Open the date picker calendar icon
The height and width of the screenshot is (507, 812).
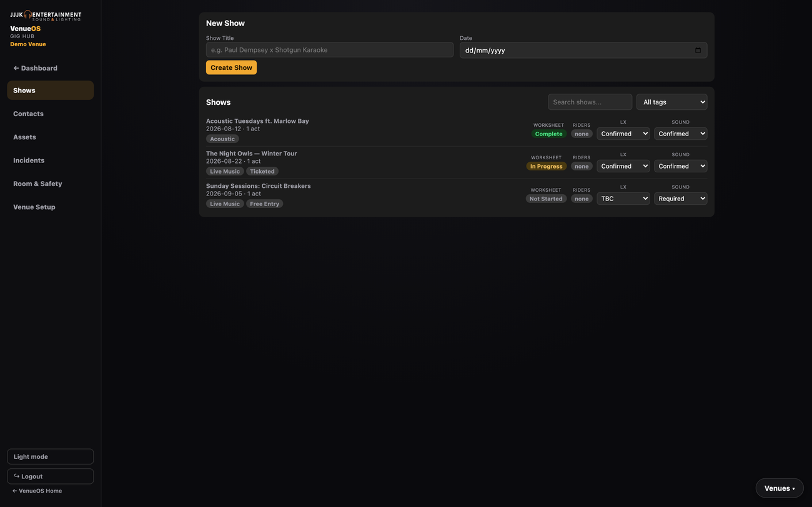(x=698, y=51)
